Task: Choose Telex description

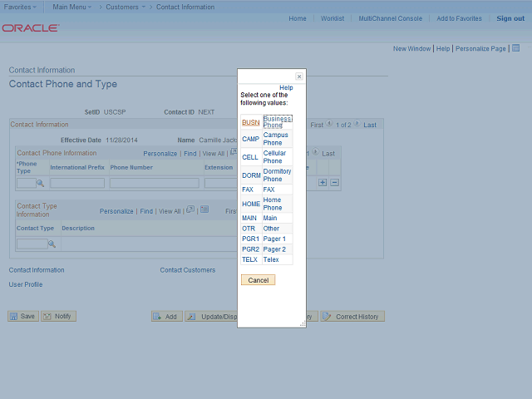Action: [271, 259]
